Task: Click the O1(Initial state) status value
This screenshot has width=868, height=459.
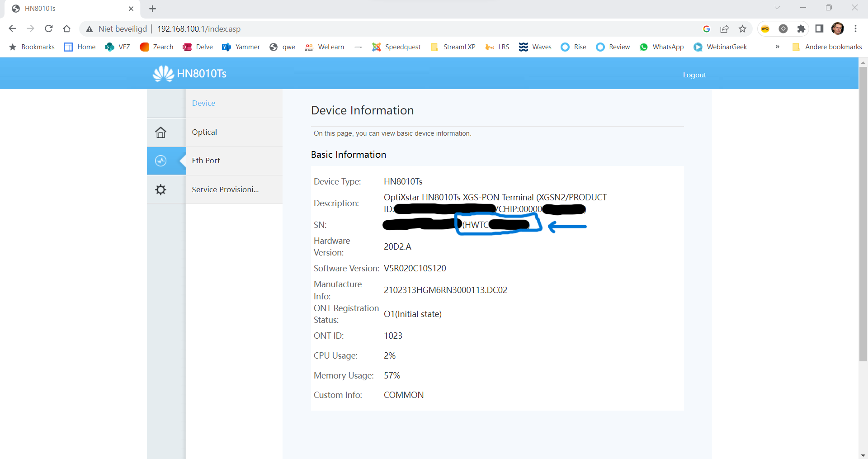Action: pyautogui.click(x=413, y=314)
